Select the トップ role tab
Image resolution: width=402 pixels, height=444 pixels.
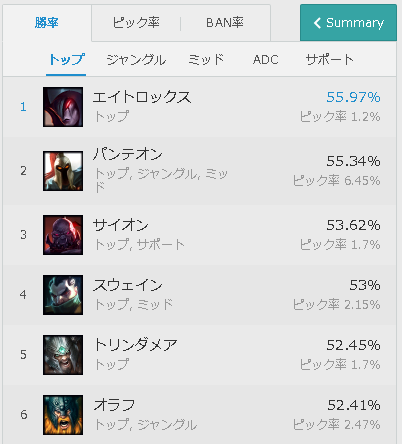(x=66, y=60)
